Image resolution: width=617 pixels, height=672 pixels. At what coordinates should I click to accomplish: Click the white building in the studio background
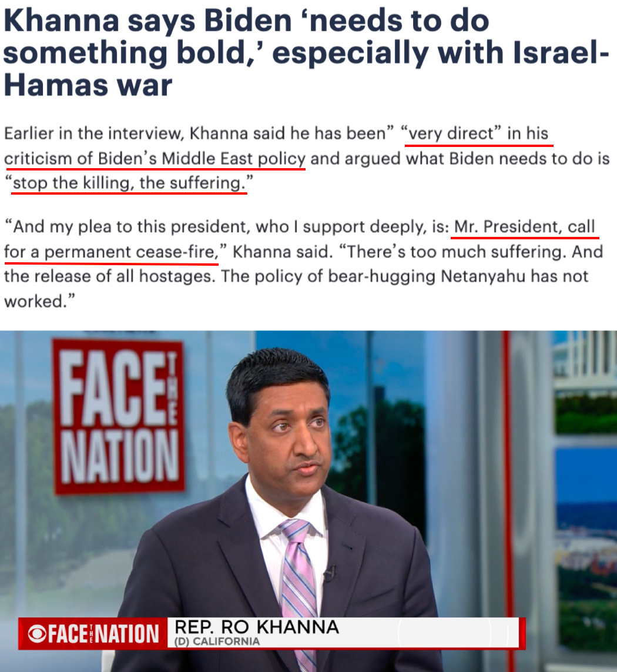585,360
